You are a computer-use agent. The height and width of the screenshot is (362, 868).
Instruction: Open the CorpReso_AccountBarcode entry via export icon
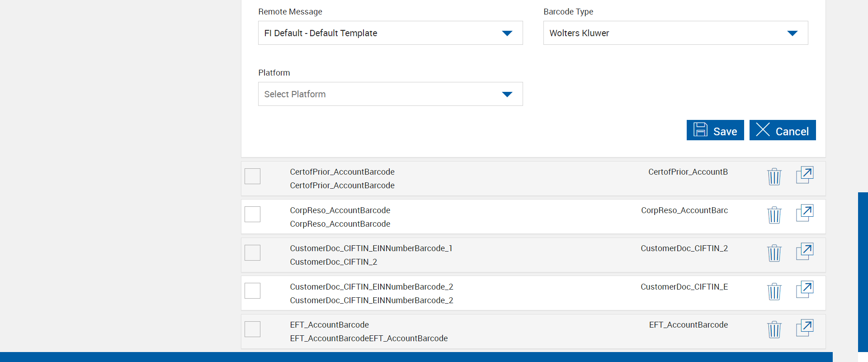(x=804, y=213)
